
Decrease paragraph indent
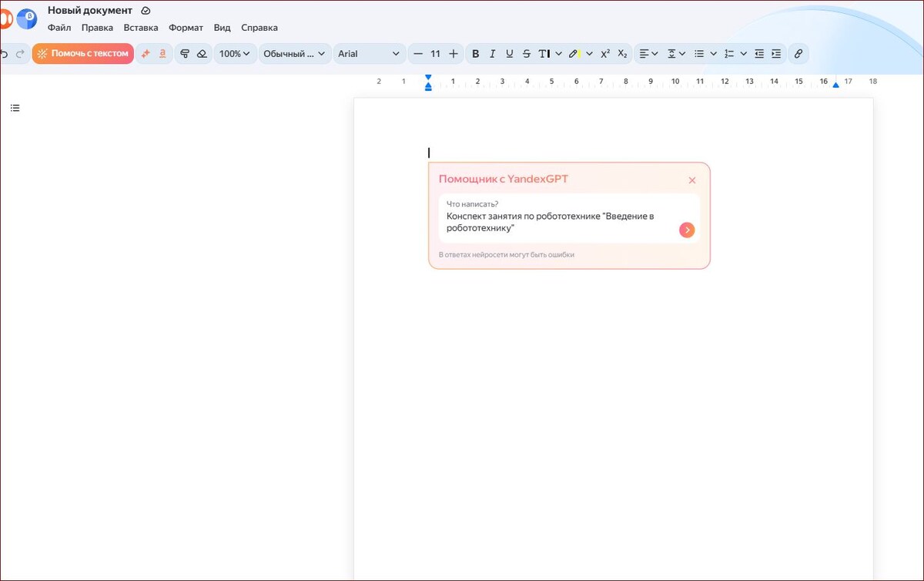tap(759, 54)
